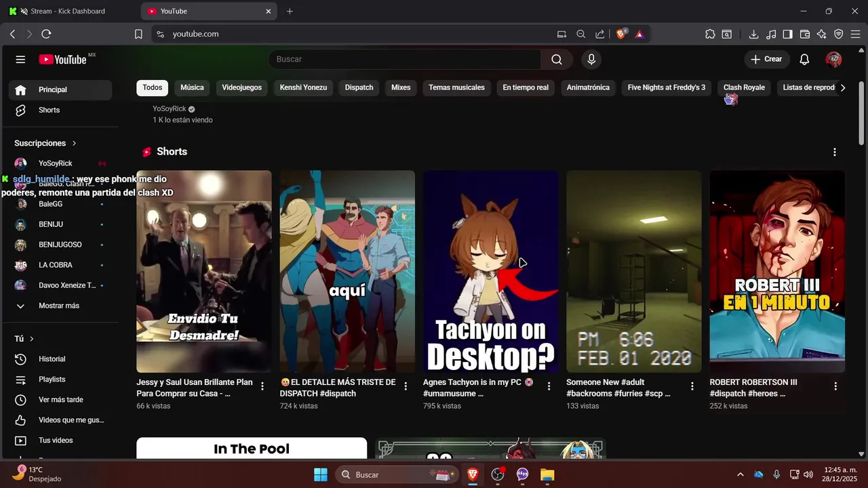Go back in browser history
Viewport: 868px width, 488px height.
[x=12, y=34]
